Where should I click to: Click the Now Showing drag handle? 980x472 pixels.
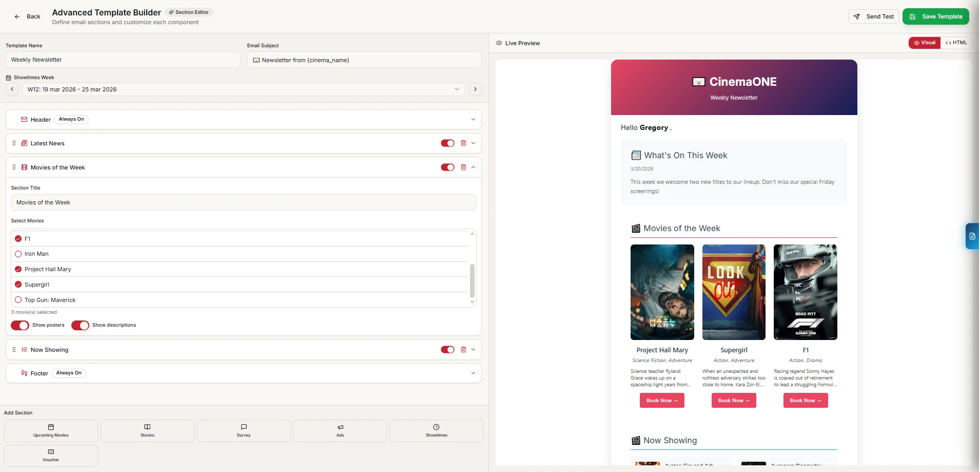coord(14,350)
